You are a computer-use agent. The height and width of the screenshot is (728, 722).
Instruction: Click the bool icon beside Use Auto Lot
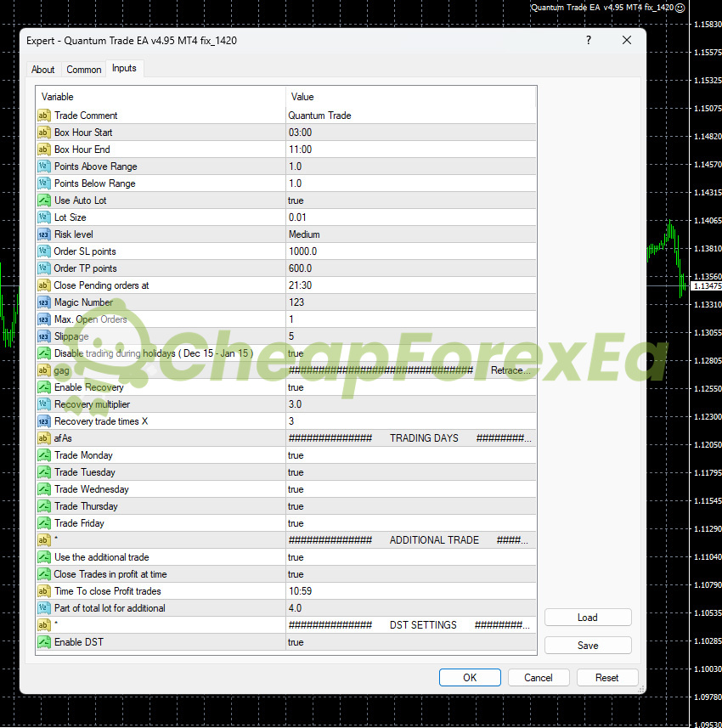(43, 200)
